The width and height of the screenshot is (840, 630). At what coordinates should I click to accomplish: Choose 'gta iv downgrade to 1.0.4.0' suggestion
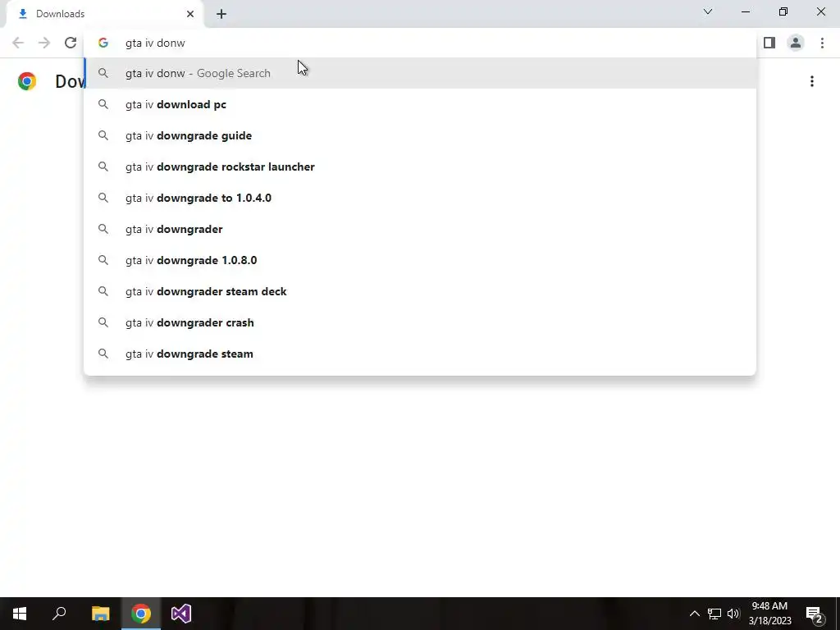coord(420,198)
